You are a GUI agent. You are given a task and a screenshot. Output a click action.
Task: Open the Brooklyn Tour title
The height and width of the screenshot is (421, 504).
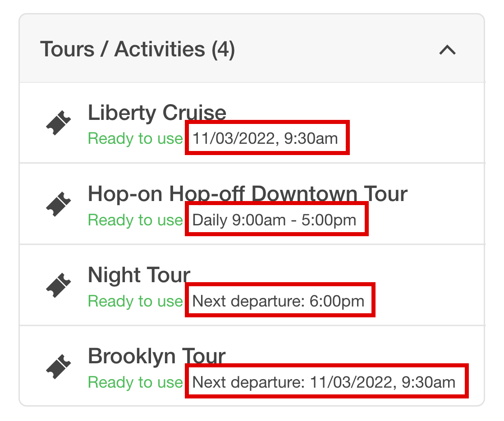(x=157, y=357)
